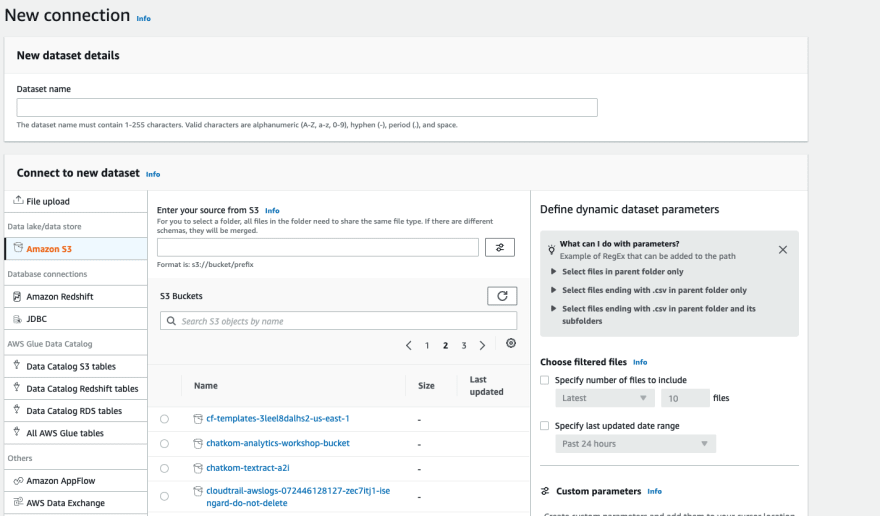Choose Data Catalog S3 tables option
This screenshot has width=880, height=516.
click(x=76, y=366)
